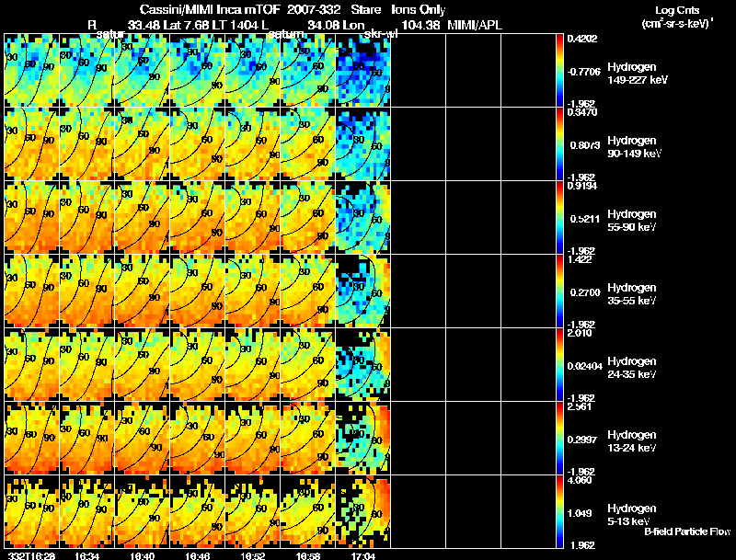
Task: Select the 'Hydrogen 13-24 keV' label
Action: [632, 441]
